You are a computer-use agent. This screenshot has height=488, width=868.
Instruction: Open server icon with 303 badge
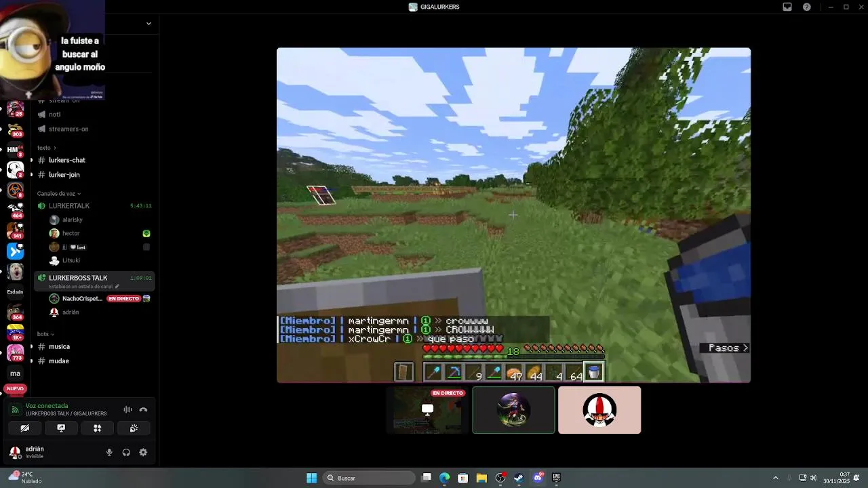tap(15, 129)
